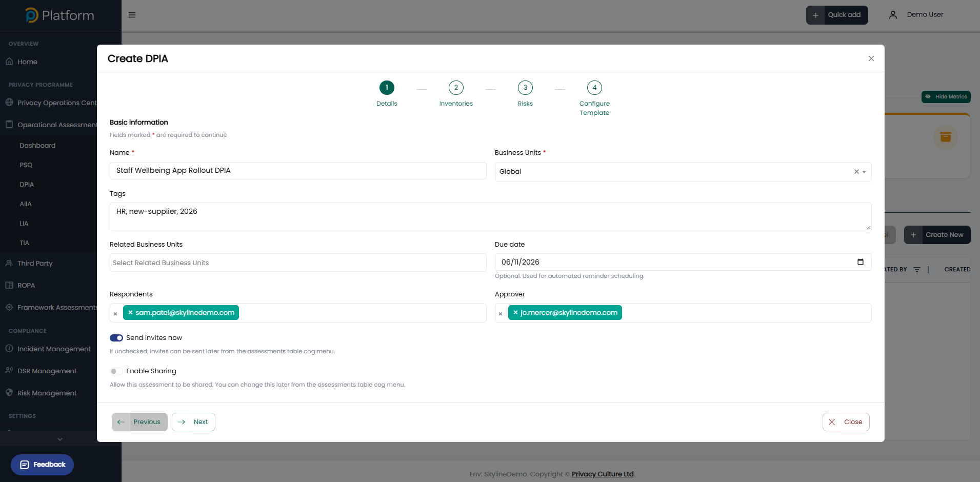Image resolution: width=980 pixels, height=482 pixels.
Task: Click the calendar icon in Due date
Action: [x=860, y=262]
